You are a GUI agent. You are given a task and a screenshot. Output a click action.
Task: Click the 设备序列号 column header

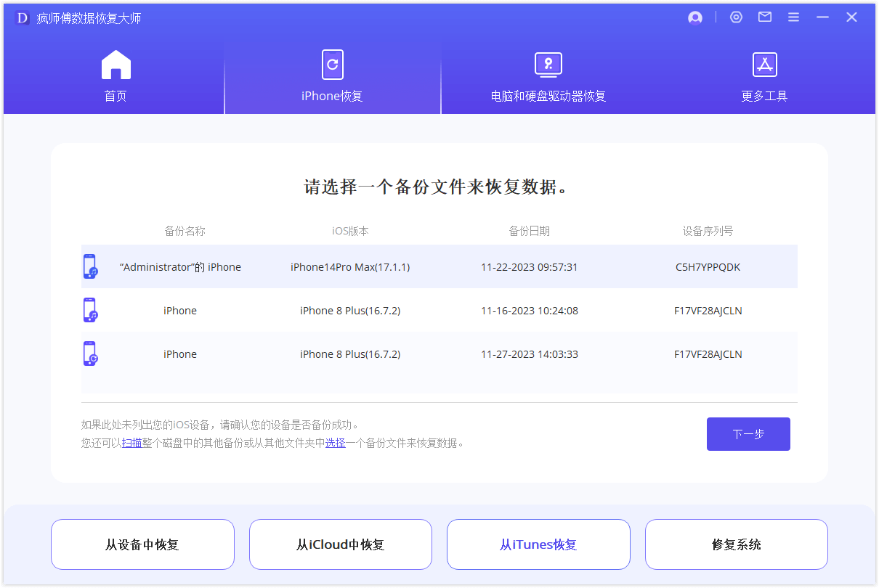coord(708,231)
